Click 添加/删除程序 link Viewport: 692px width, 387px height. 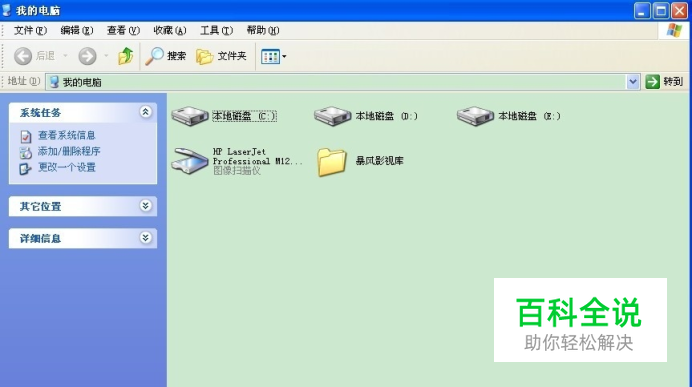click(x=69, y=151)
